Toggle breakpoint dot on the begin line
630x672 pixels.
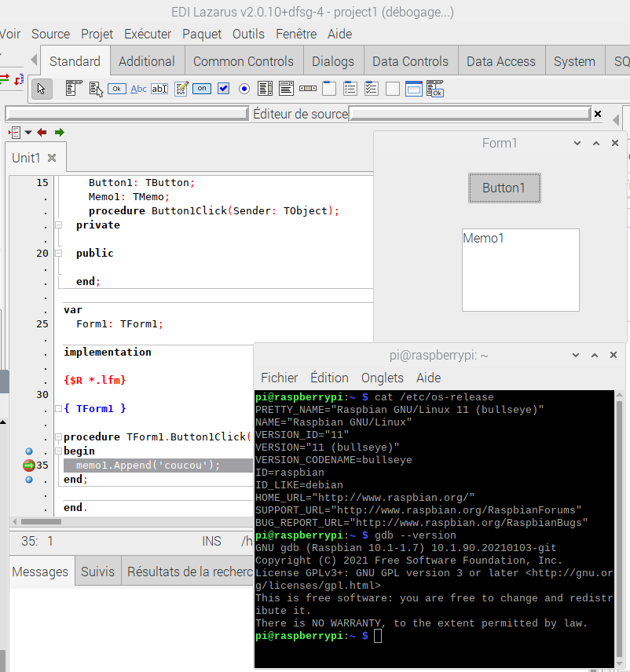click(x=29, y=451)
